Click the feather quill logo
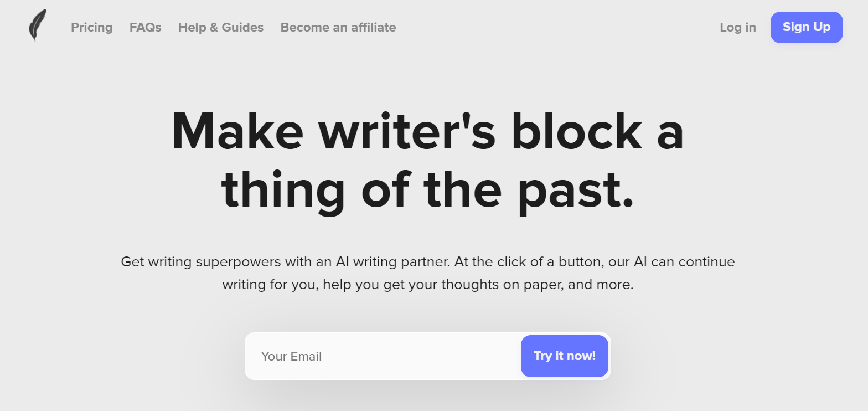The image size is (868, 411). click(37, 26)
